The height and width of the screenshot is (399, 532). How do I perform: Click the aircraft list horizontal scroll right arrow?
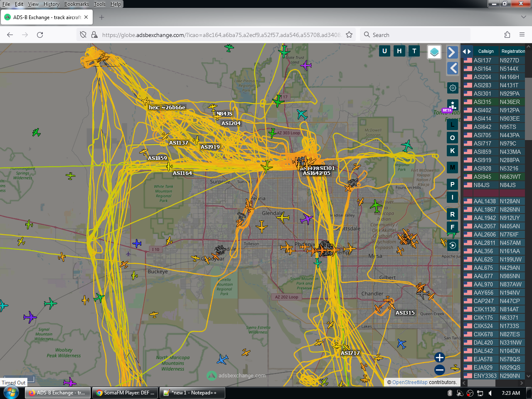coord(522,383)
